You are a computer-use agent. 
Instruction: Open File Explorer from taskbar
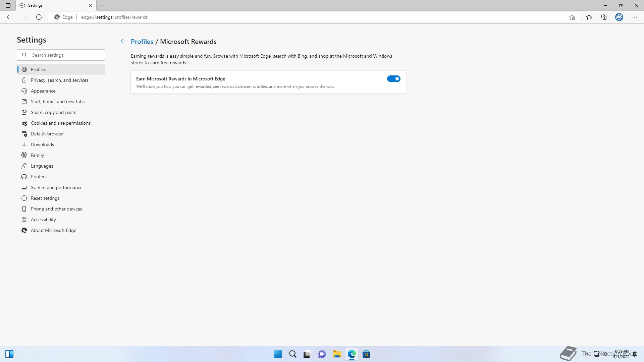(337, 354)
